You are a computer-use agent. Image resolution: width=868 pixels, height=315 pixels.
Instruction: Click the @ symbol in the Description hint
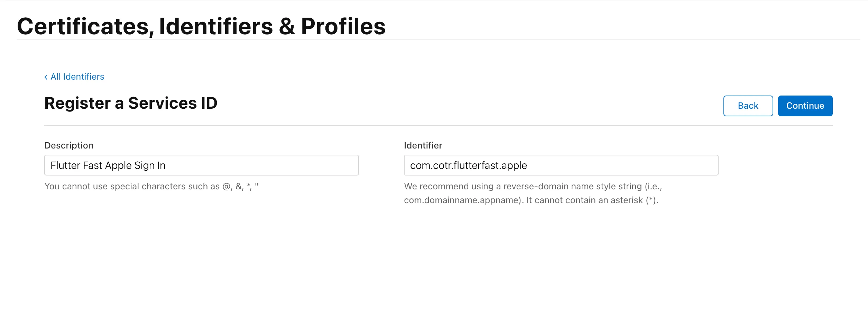(227, 187)
